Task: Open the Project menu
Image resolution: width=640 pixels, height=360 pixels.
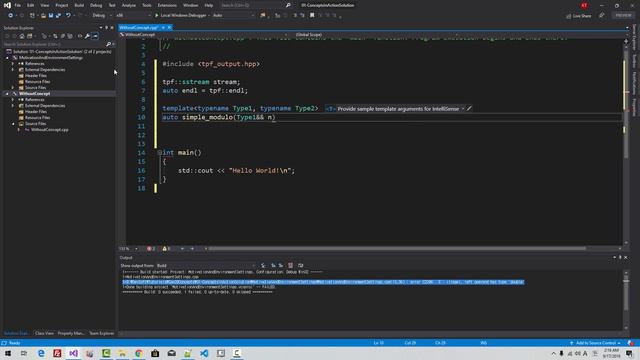Action: (62, 5)
